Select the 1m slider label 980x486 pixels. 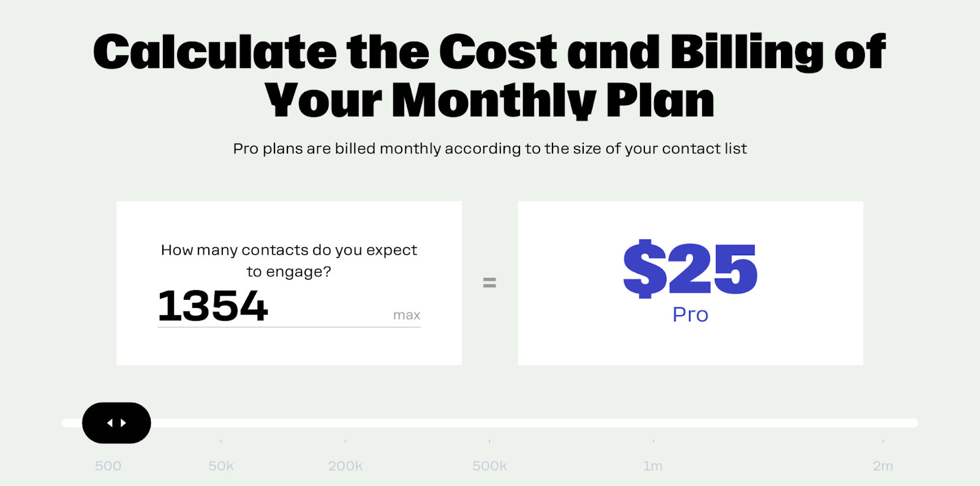pos(653,466)
